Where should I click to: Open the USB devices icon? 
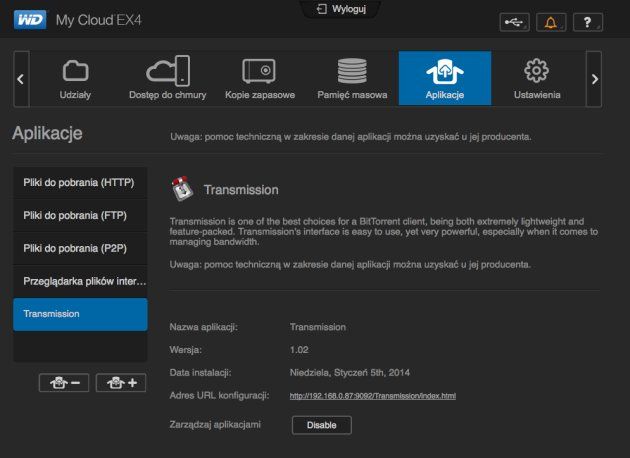(514, 22)
